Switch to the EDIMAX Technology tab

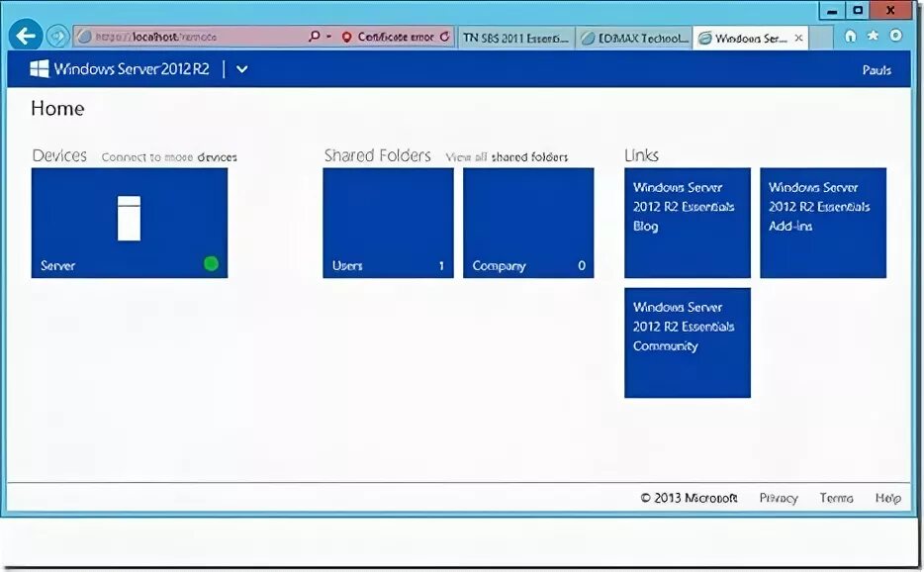pos(634,38)
